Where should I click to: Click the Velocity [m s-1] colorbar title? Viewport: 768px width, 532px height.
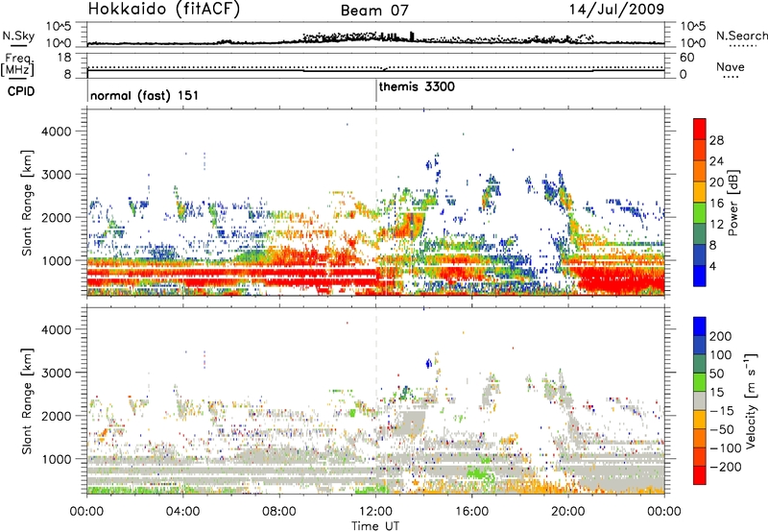pos(750,400)
